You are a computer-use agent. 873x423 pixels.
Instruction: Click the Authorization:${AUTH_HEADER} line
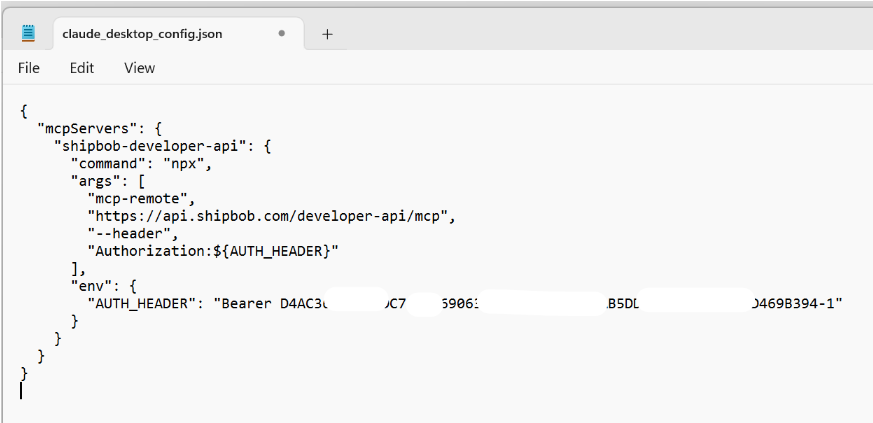(x=213, y=251)
